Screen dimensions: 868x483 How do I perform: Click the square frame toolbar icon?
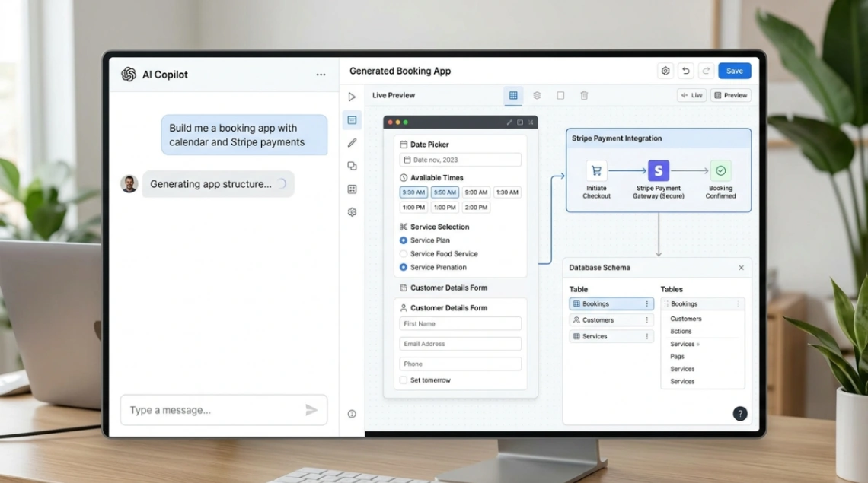point(560,95)
